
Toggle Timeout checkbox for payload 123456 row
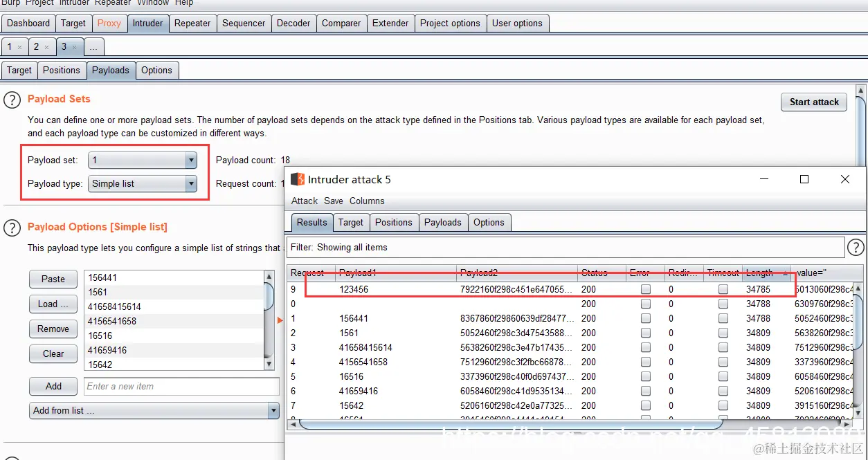point(723,290)
